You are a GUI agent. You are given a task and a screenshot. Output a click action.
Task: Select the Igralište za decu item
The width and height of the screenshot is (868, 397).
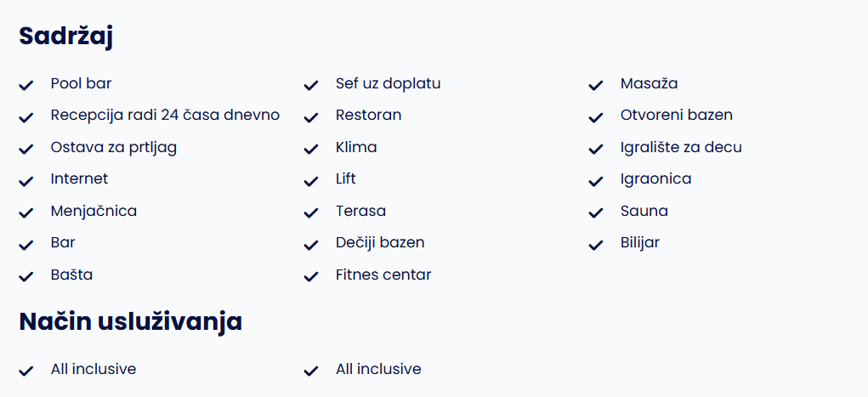(681, 147)
